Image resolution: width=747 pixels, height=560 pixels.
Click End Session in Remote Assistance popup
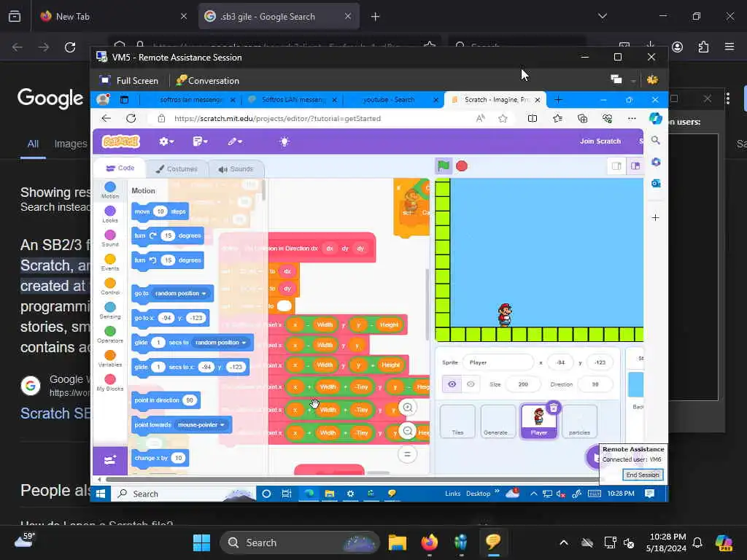pos(642,475)
